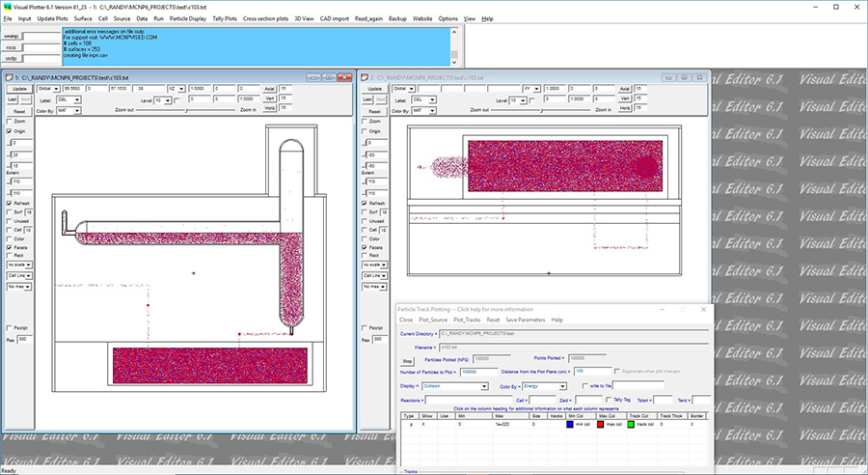Open the Particle Display menu

click(188, 18)
